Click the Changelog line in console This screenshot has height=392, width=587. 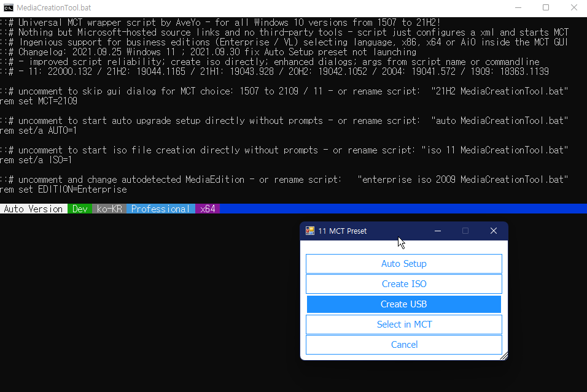(209, 52)
